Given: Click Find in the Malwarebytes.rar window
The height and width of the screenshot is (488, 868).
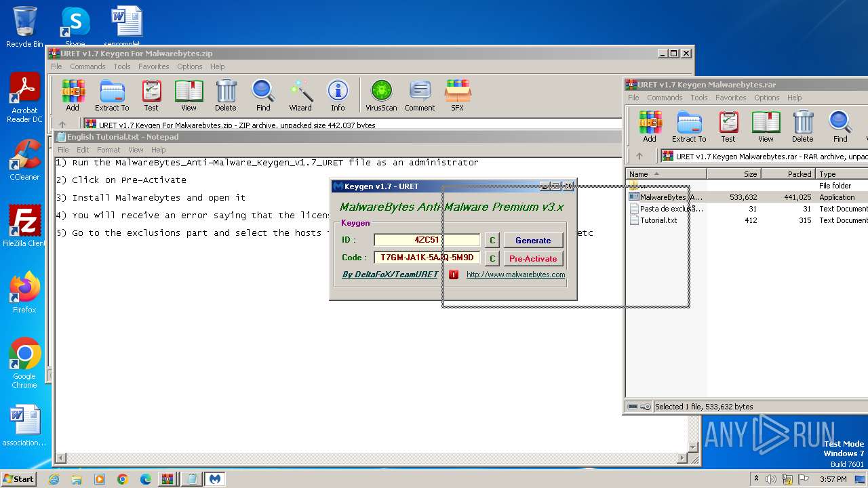Looking at the screenshot, I should tap(840, 127).
